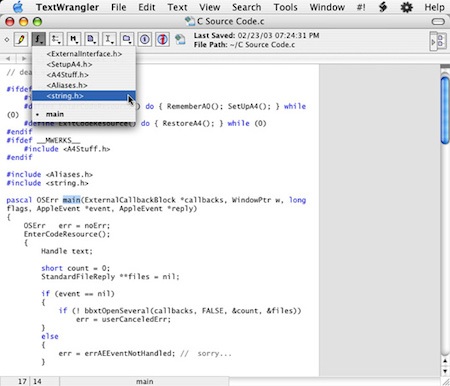
Task: Open the gear filters menu icon
Action: pyautogui.click(x=406, y=7)
